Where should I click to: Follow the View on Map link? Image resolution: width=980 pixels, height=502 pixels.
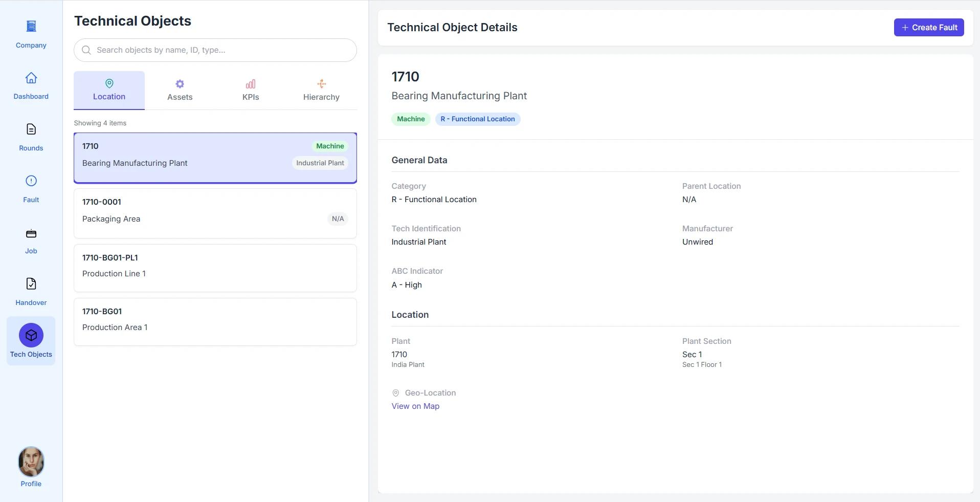[415, 406]
